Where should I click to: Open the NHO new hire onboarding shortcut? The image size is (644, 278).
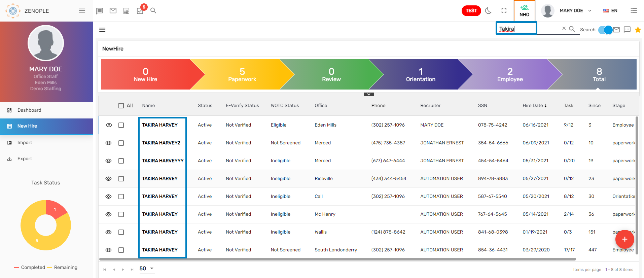(x=524, y=11)
